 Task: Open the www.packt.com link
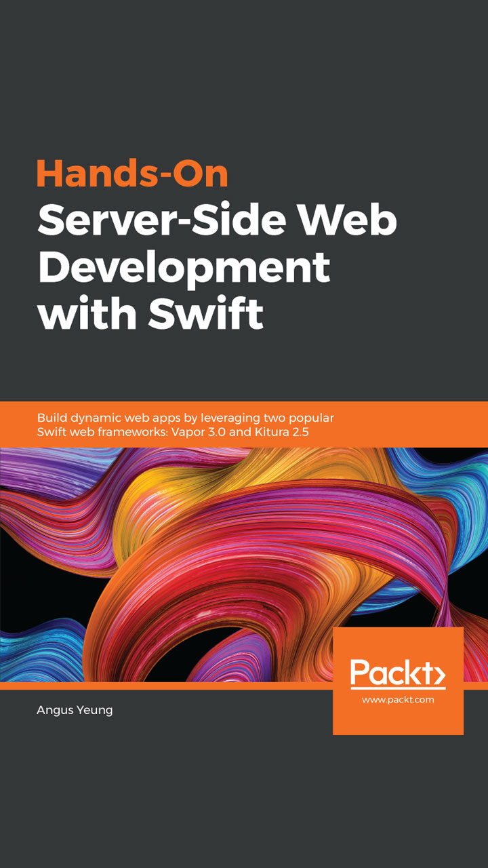(x=398, y=699)
